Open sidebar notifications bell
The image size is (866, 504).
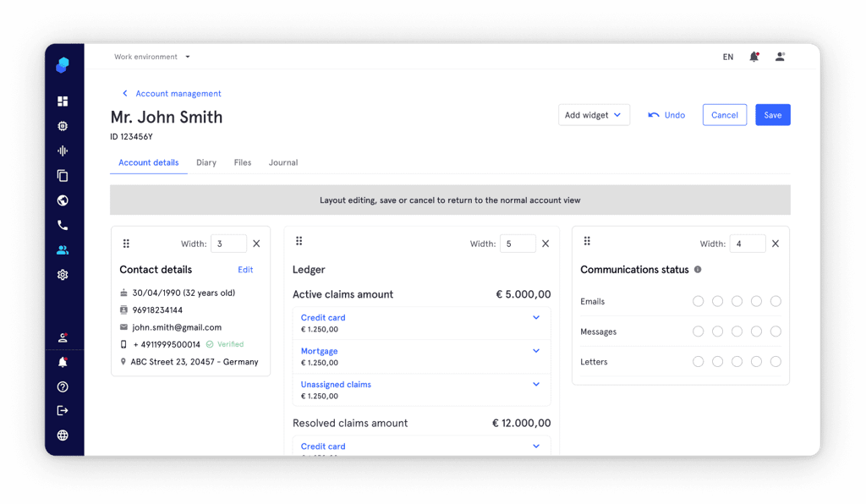coord(63,362)
